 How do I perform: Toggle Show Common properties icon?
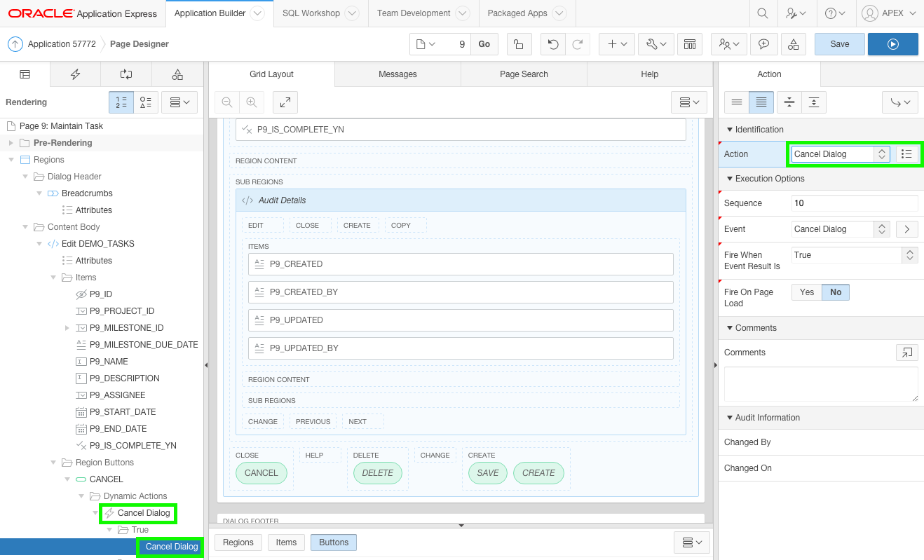point(736,102)
